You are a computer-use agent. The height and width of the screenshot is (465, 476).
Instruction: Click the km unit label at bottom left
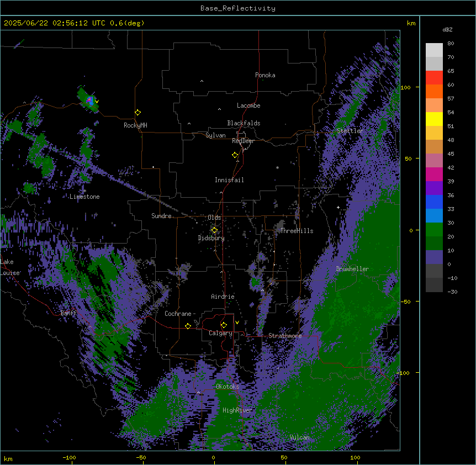tap(8, 459)
